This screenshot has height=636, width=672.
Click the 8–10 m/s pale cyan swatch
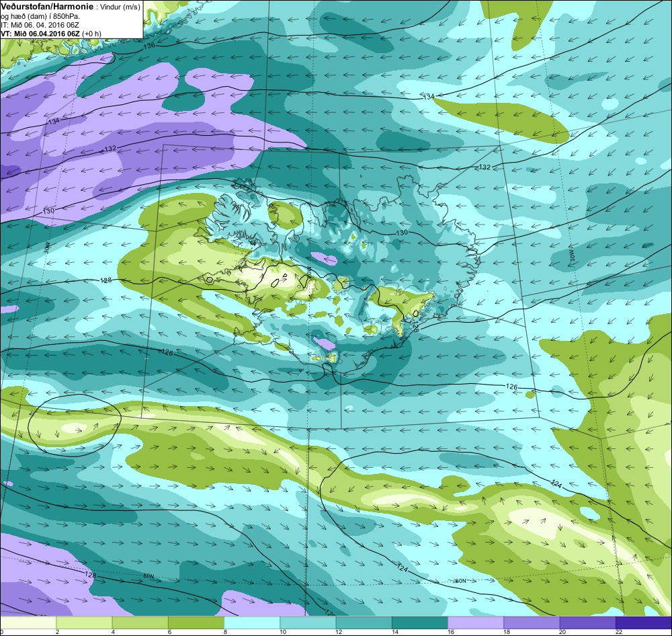(x=252, y=622)
